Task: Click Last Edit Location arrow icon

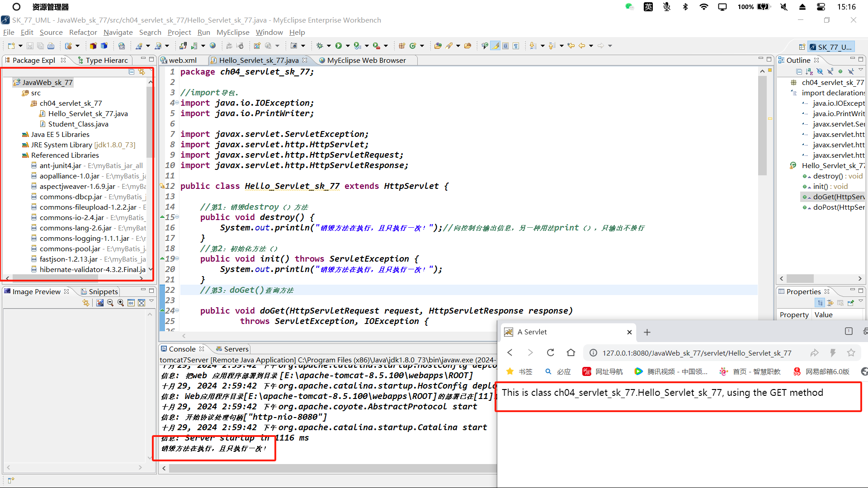Action: 571,46
